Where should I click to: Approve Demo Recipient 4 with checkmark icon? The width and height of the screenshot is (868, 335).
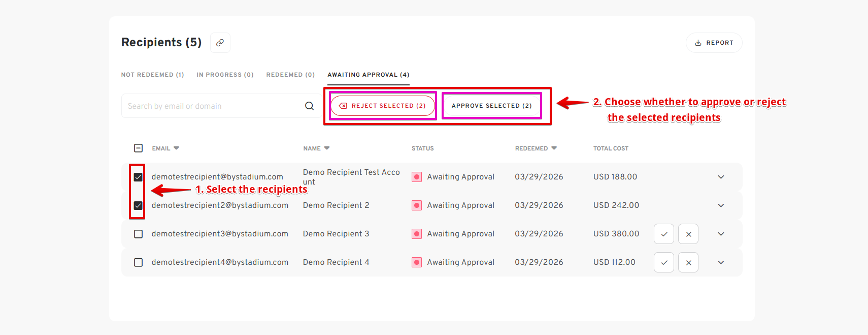point(663,262)
